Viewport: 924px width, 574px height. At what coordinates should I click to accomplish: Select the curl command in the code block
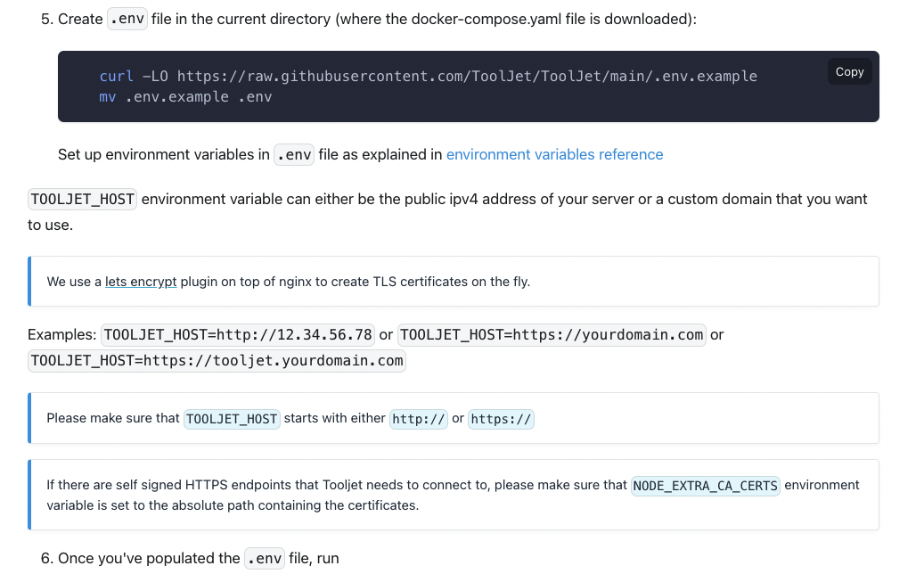[428, 76]
